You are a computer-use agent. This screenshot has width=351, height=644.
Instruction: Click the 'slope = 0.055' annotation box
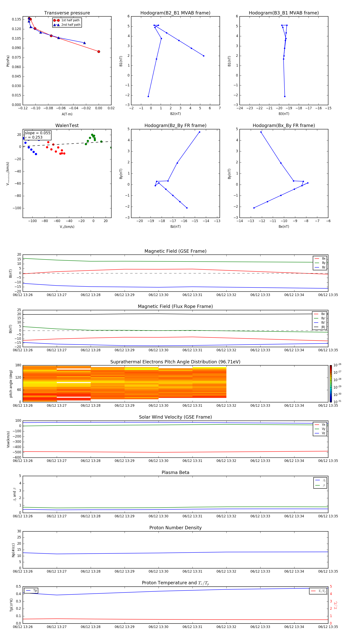click(38, 135)
